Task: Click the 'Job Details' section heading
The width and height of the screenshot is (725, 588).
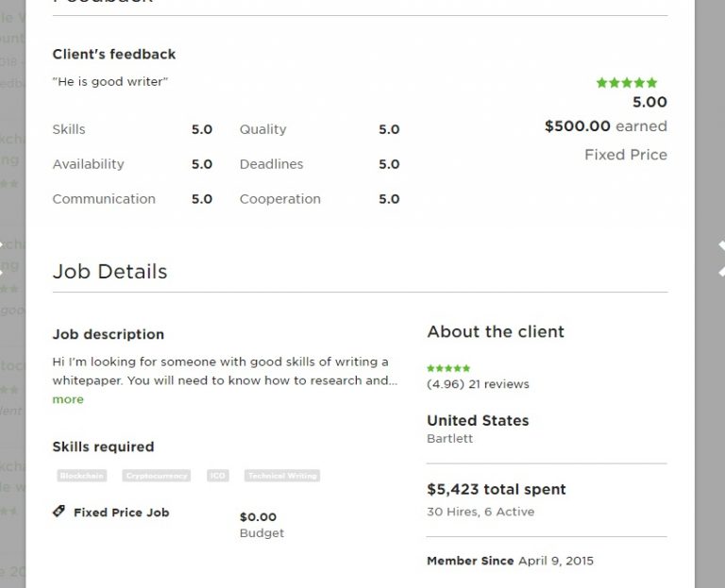Action: (x=110, y=272)
